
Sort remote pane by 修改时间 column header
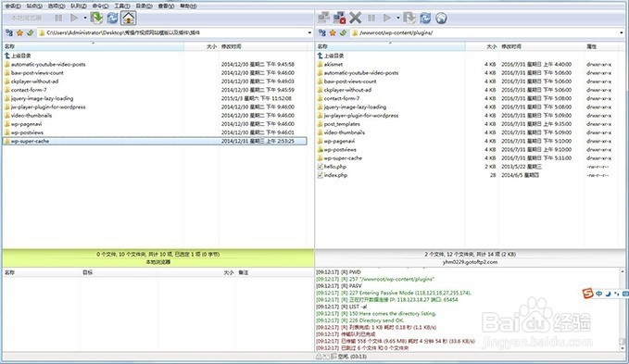(x=542, y=46)
